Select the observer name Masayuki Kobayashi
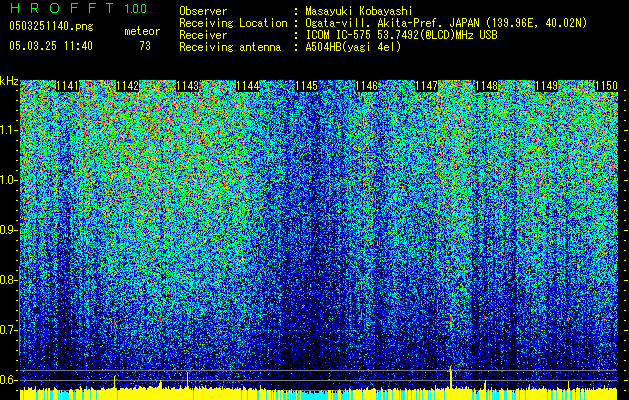Screen dimensions: 629x400 tap(359, 11)
